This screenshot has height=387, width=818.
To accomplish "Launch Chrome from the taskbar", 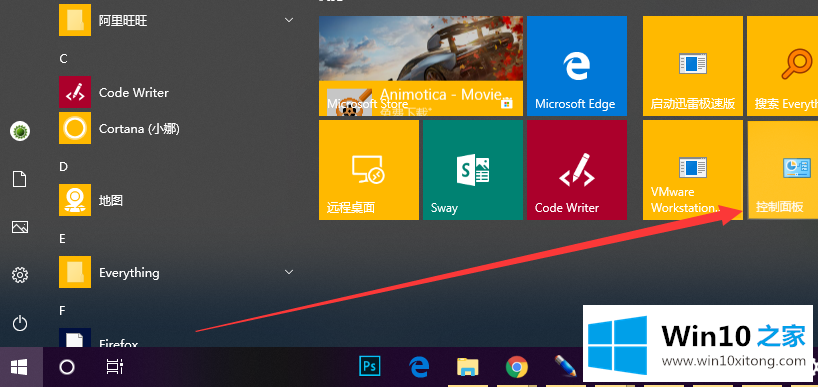I will [516, 367].
